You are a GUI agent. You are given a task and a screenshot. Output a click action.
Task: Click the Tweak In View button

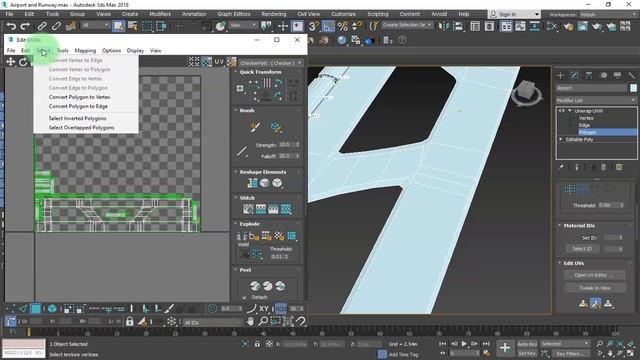594,288
